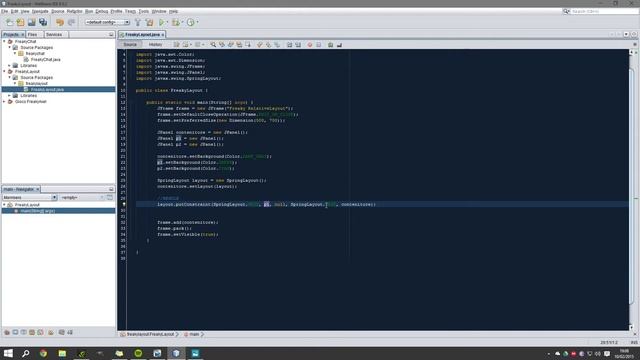Build the project with the hammer icon
This screenshot has height=360, width=640.
tap(138, 22)
